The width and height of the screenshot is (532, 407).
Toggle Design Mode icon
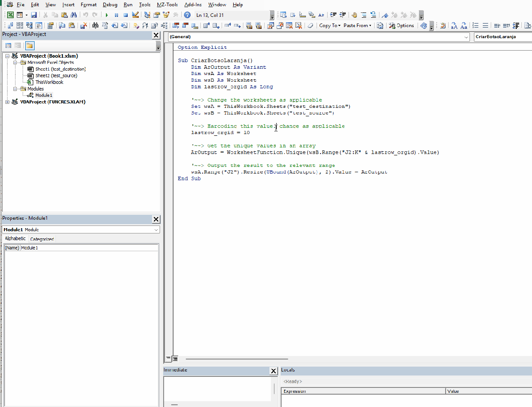pyautogui.click(x=135, y=15)
